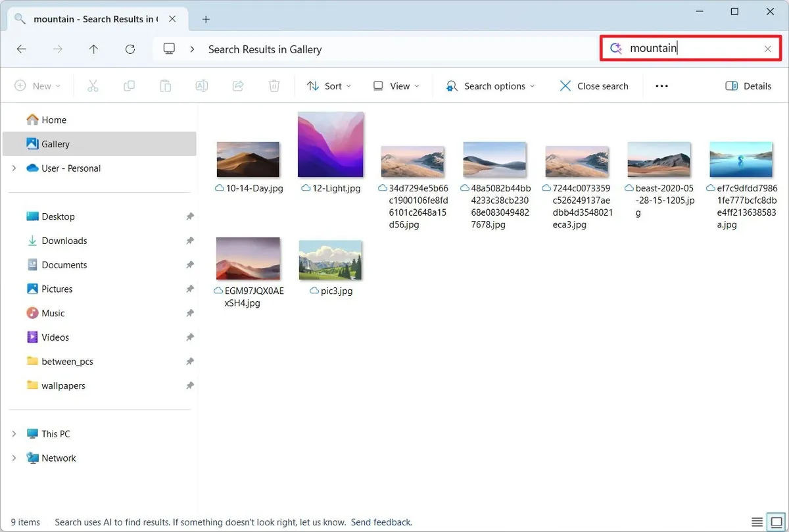Open the Sort dropdown
789x532 pixels.
329,85
